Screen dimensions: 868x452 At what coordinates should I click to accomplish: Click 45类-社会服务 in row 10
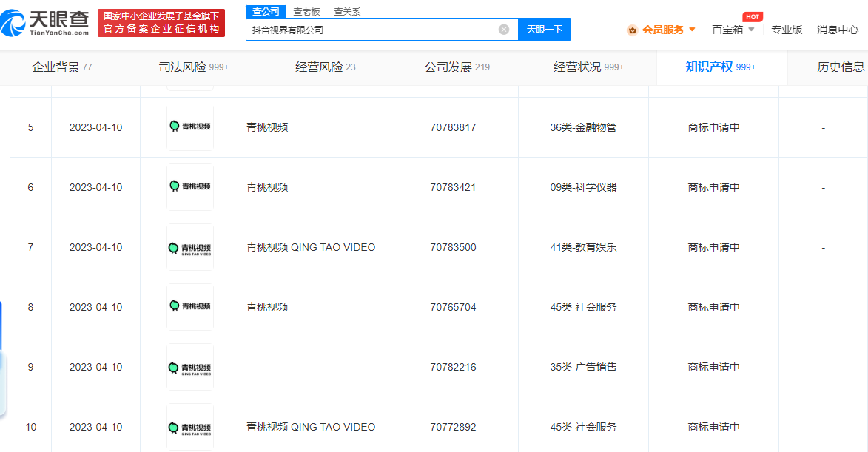click(x=583, y=427)
